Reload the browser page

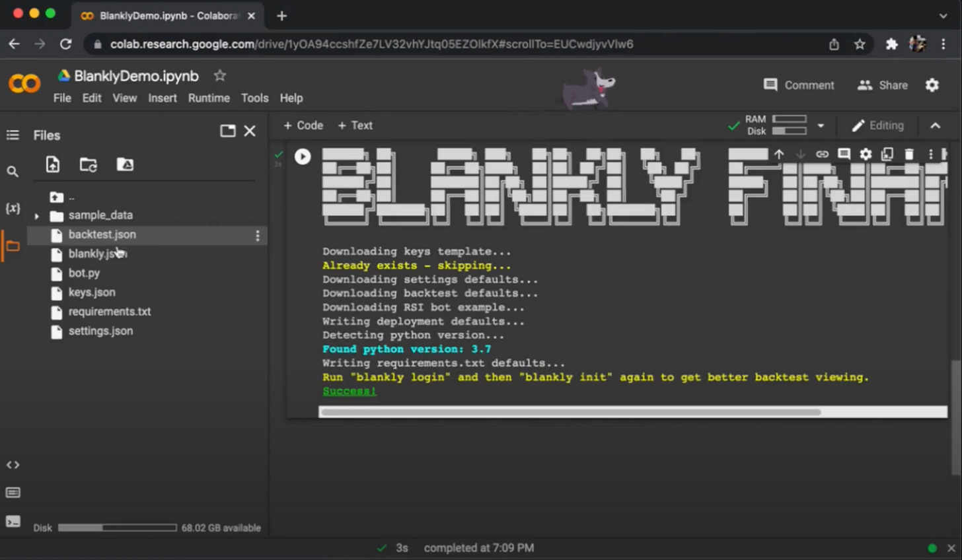click(x=65, y=44)
